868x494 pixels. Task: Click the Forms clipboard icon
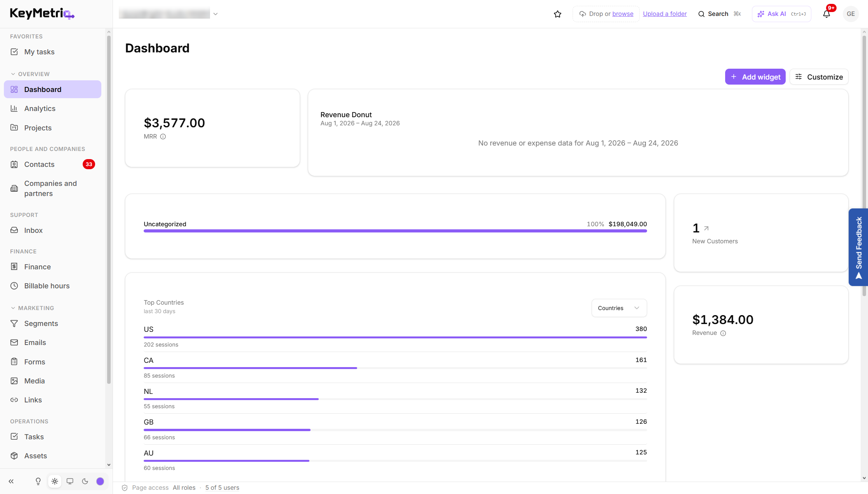point(14,362)
